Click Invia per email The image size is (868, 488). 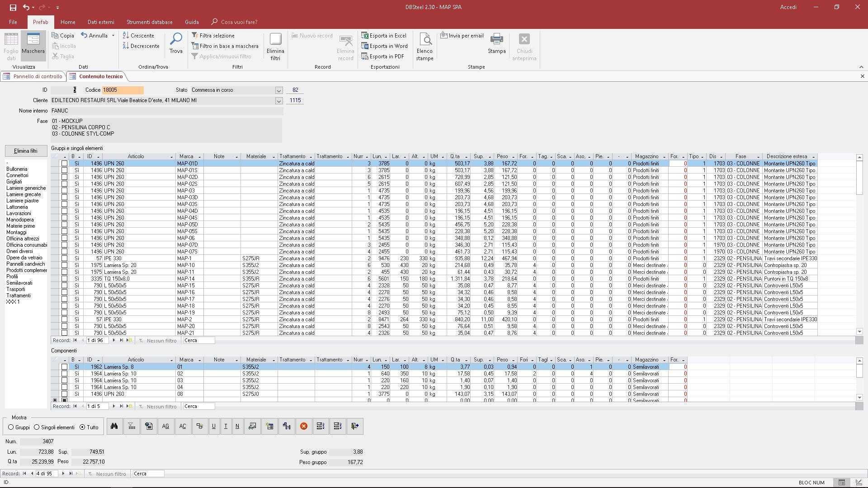462,35
